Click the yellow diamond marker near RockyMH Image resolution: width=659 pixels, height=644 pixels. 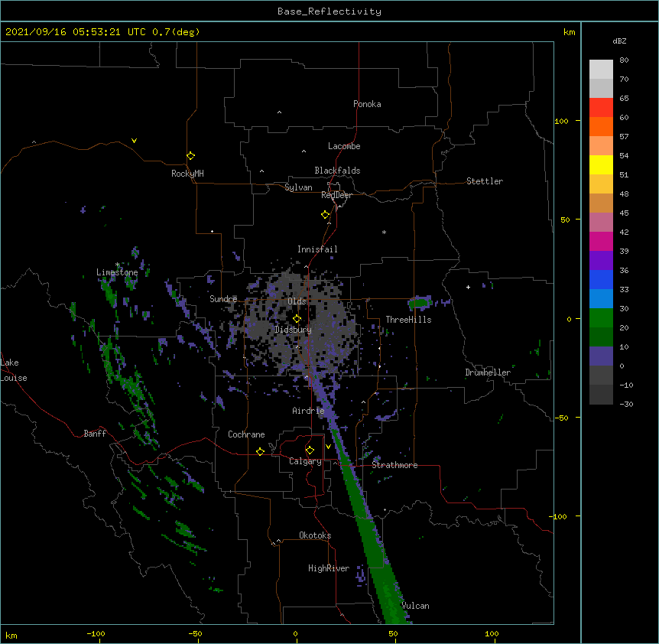pos(190,155)
